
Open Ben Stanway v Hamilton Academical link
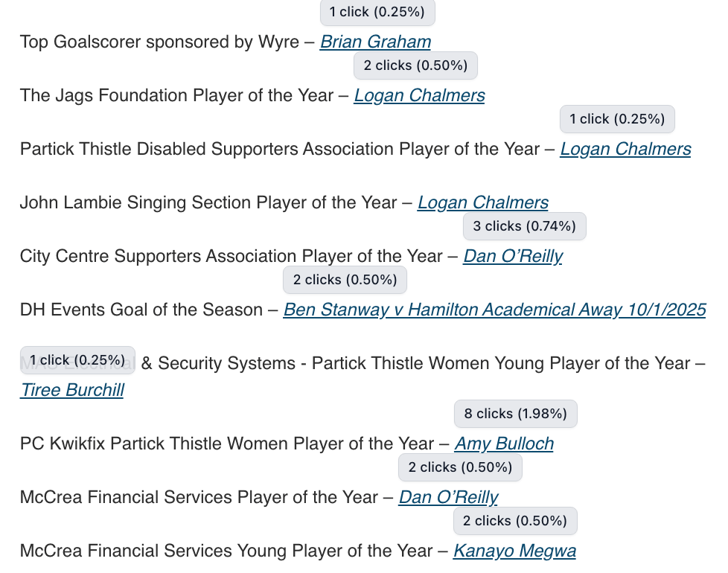494,310
